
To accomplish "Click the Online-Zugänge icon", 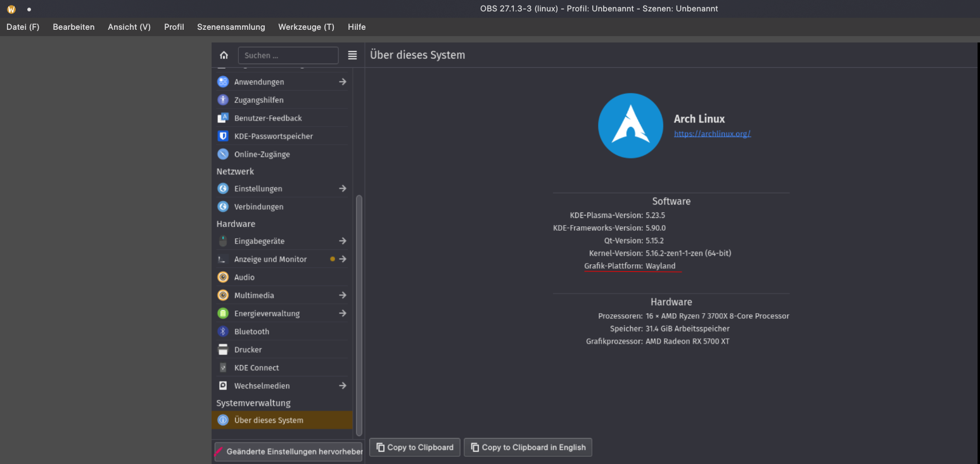I will 222,154.
